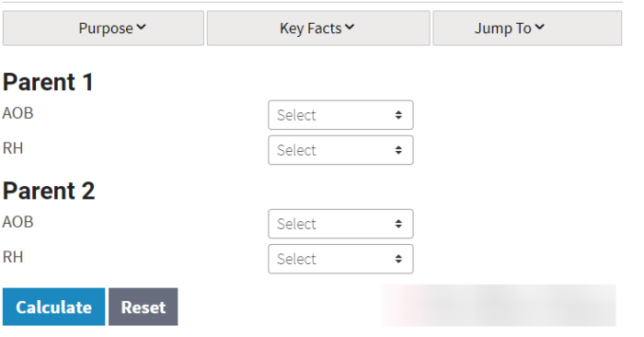This screenshot has width=644, height=337.
Task: Select Parent 2 AOB blood type
Action: 340,224
